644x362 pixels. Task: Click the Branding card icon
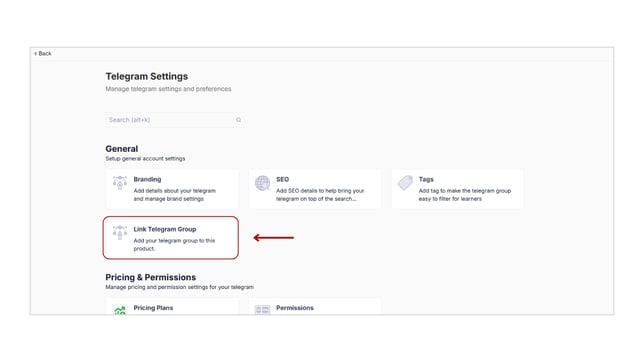coord(120,183)
